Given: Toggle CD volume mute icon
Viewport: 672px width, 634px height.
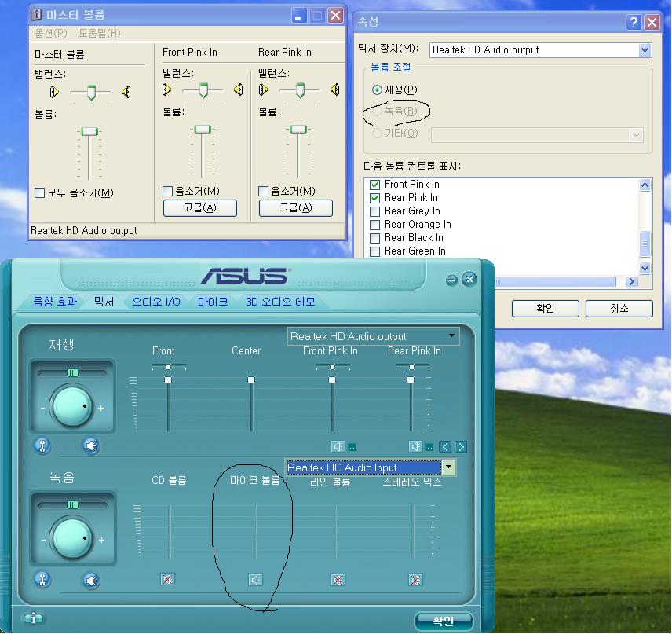Looking at the screenshot, I should 167,580.
